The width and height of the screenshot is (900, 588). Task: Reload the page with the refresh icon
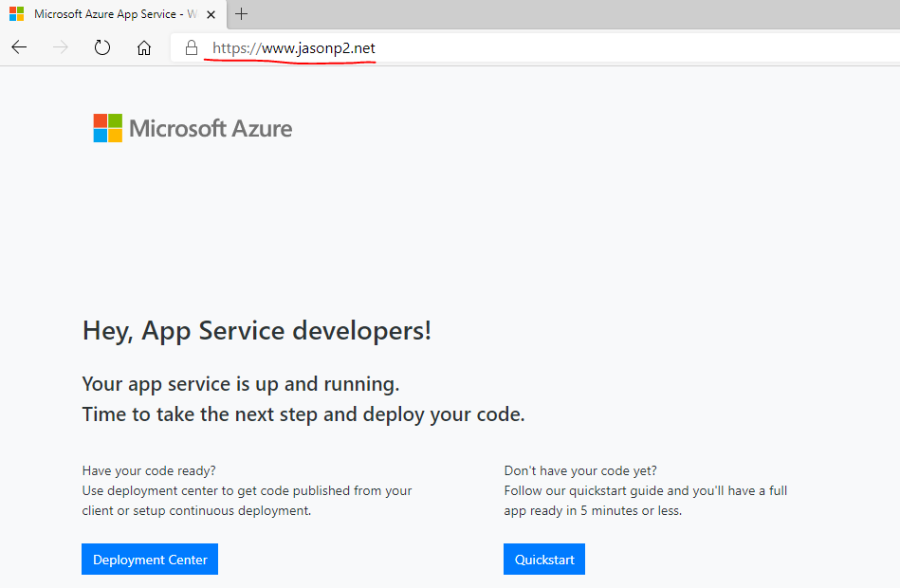coord(102,48)
